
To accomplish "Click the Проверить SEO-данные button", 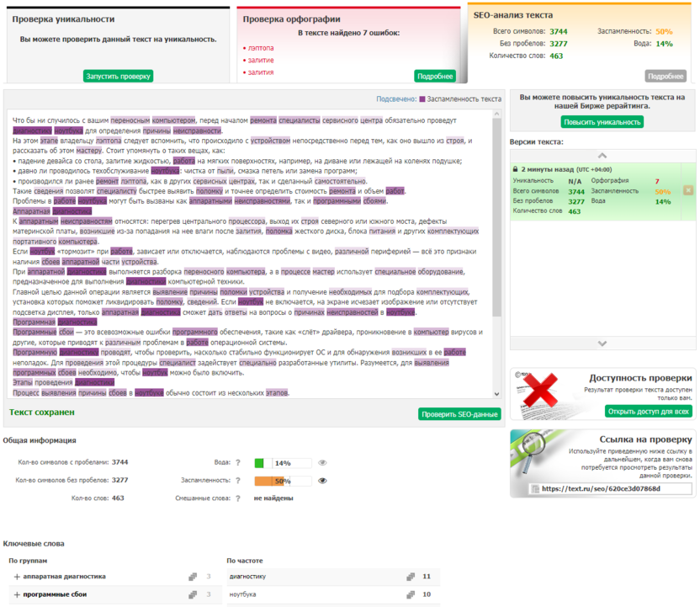I will tap(459, 413).
